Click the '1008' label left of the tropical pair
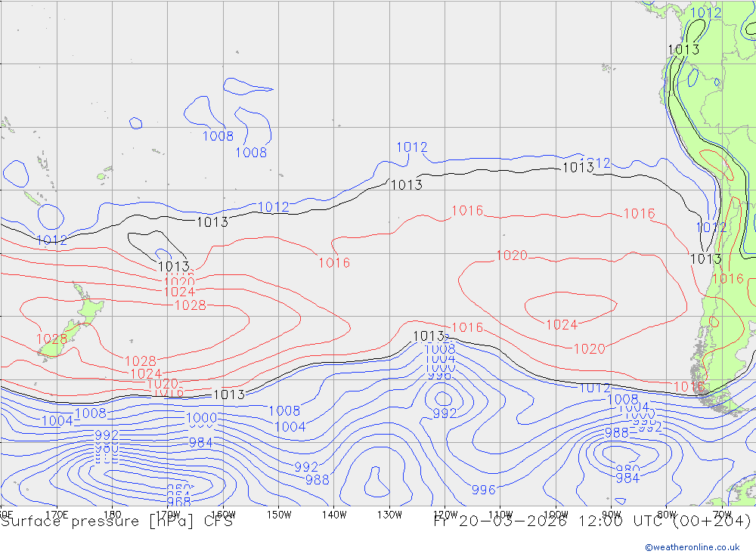756x554 pixels. (218, 136)
